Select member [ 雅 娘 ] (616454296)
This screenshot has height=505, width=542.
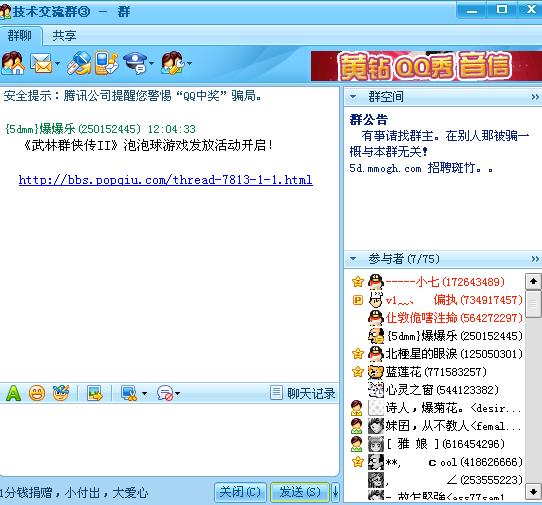tap(445, 444)
